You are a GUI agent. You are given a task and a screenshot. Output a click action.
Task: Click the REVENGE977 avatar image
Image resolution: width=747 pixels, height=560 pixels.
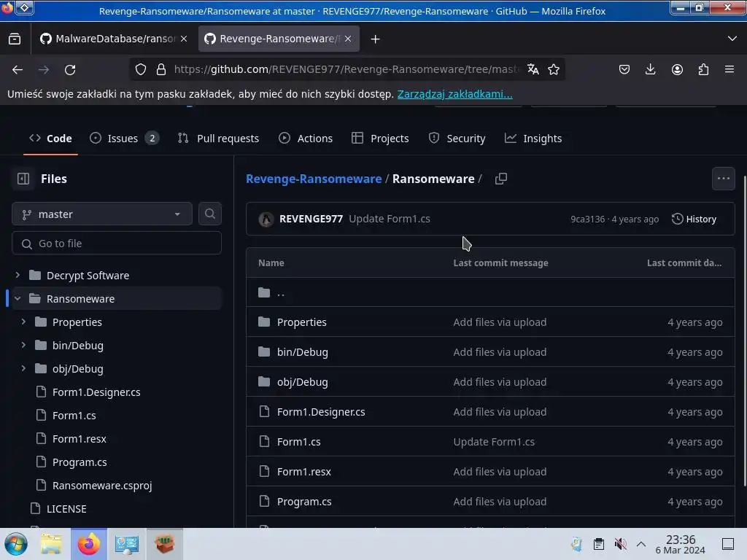point(266,219)
